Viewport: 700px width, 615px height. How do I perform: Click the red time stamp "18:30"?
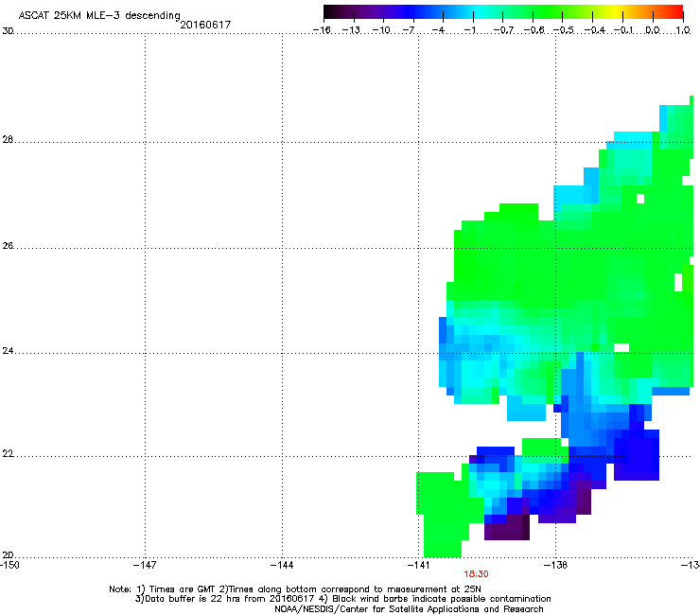(476, 574)
